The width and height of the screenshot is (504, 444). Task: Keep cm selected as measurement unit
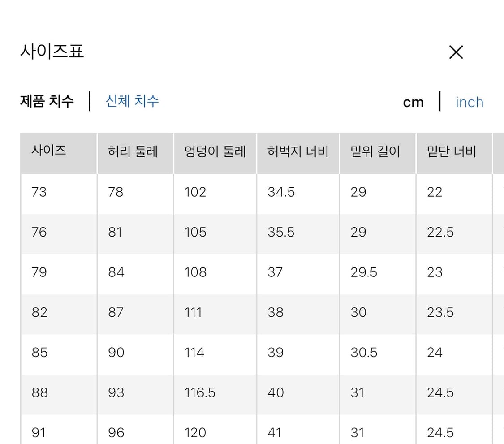coord(413,102)
